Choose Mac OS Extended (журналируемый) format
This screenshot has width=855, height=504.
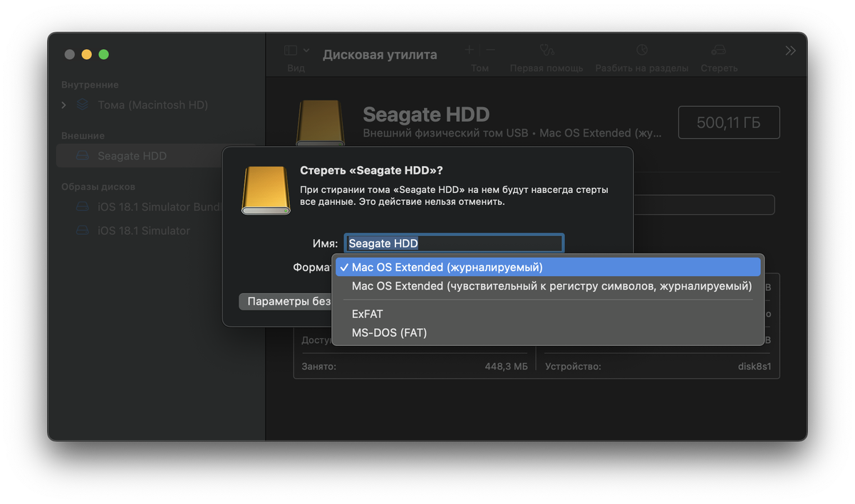447,267
